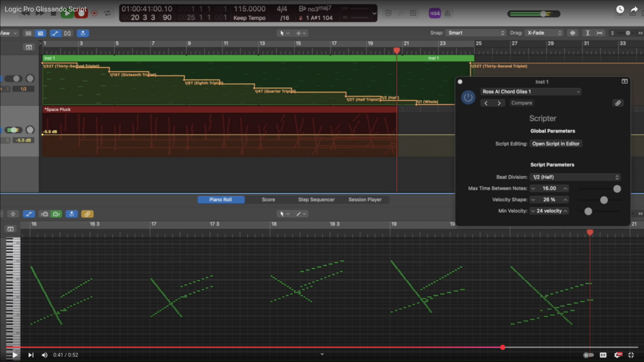Click the Tuner icon in control bar
644x362 pixels.
tap(401, 13)
